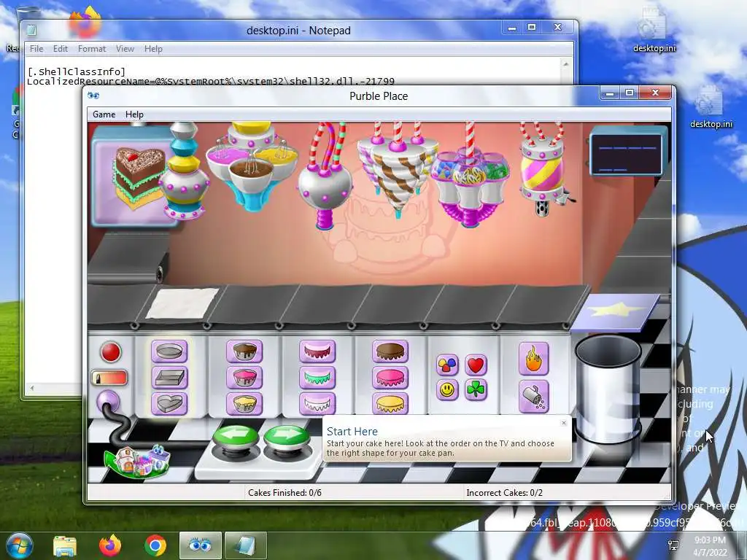Open File Explorer from the taskbar
Screen dimensions: 747x560
[65, 546]
